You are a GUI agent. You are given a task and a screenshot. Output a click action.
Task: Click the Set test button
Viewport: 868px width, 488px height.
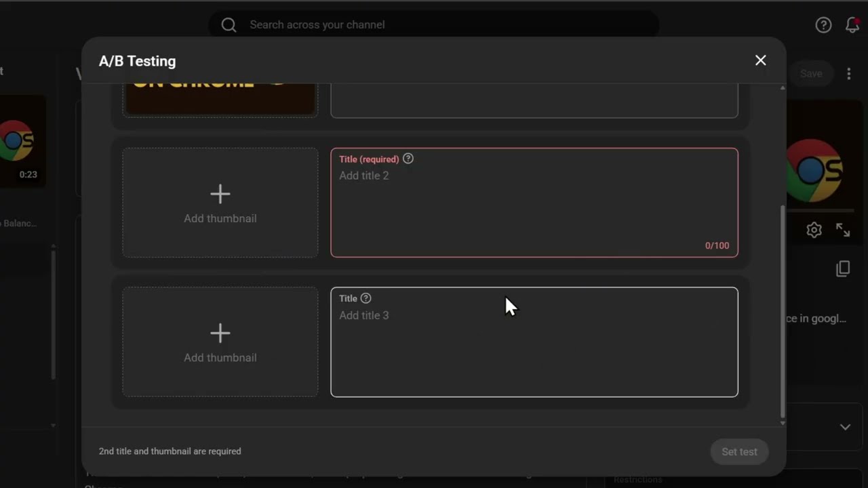(x=739, y=451)
